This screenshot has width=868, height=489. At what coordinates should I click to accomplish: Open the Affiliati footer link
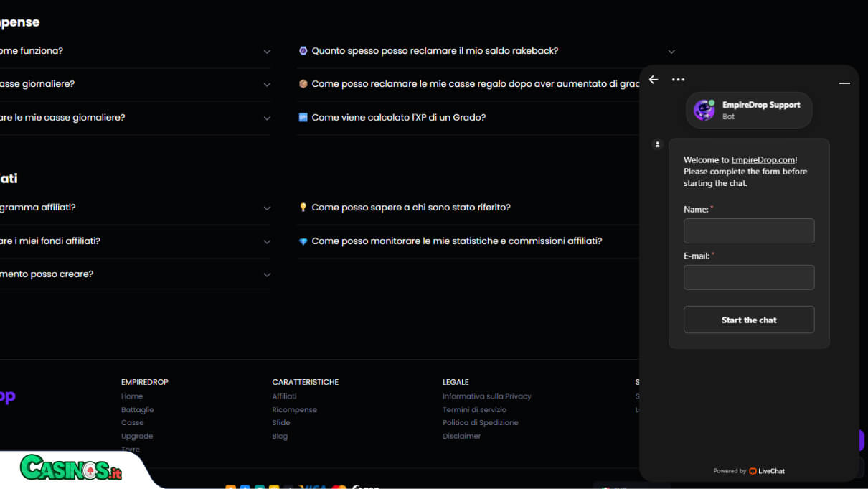click(285, 396)
